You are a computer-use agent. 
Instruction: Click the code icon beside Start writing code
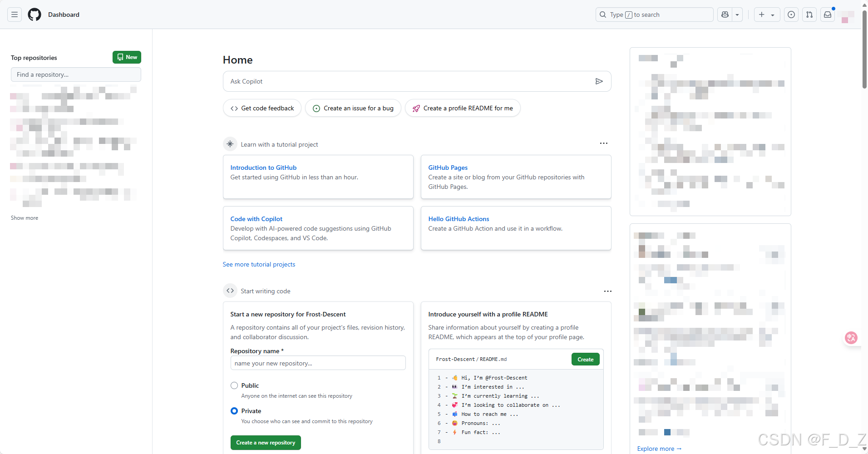(230, 291)
